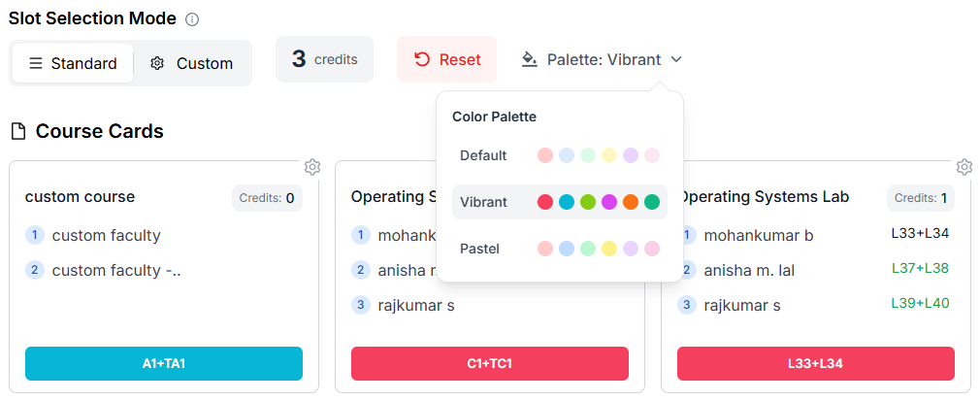Click the Custom mode gear icon

157,63
